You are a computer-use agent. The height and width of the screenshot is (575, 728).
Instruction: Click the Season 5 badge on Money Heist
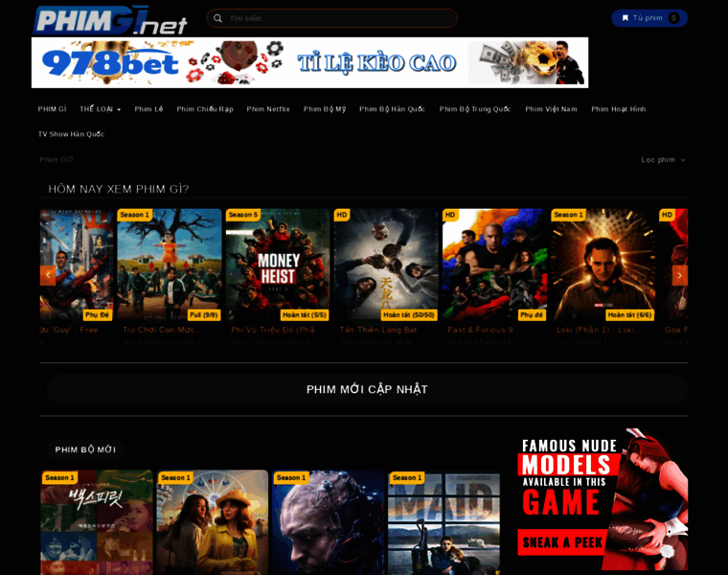242,215
